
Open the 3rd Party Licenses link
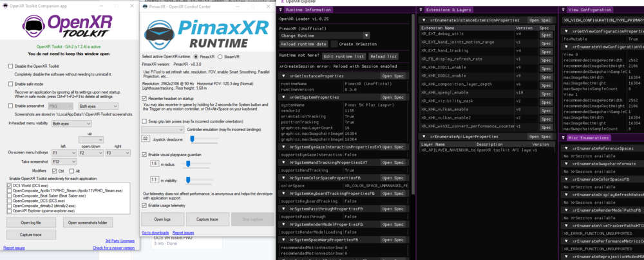point(120,241)
